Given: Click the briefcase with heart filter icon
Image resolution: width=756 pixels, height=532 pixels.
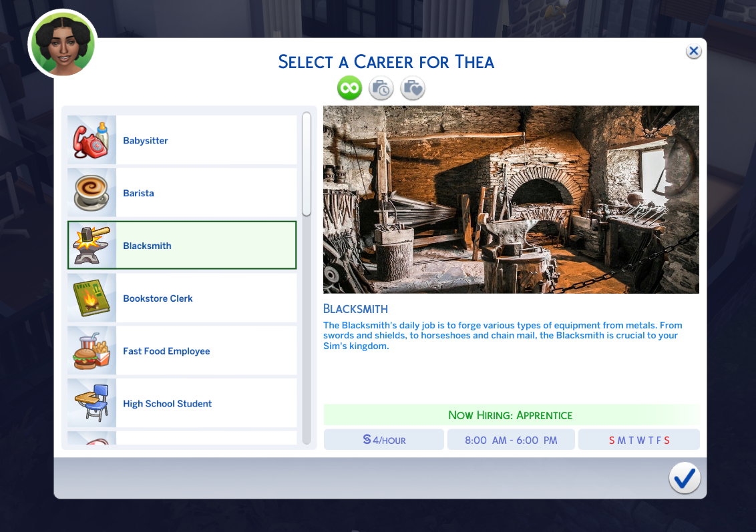Looking at the screenshot, I should [412, 87].
